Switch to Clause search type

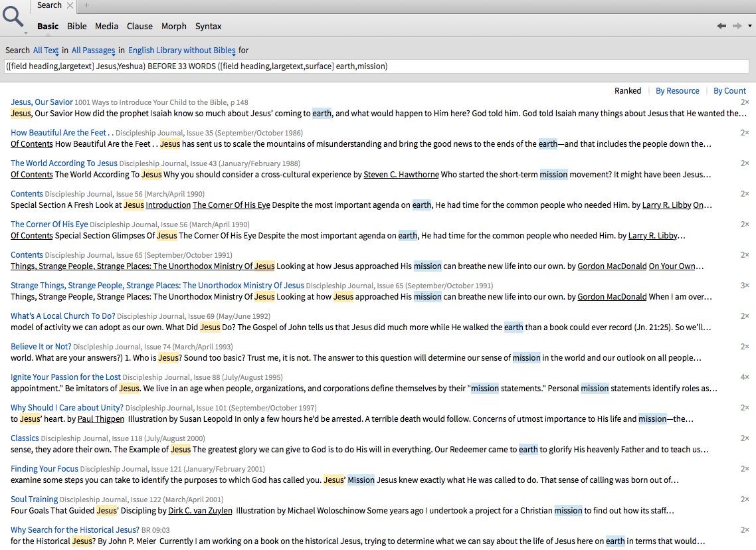pos(140,27)
